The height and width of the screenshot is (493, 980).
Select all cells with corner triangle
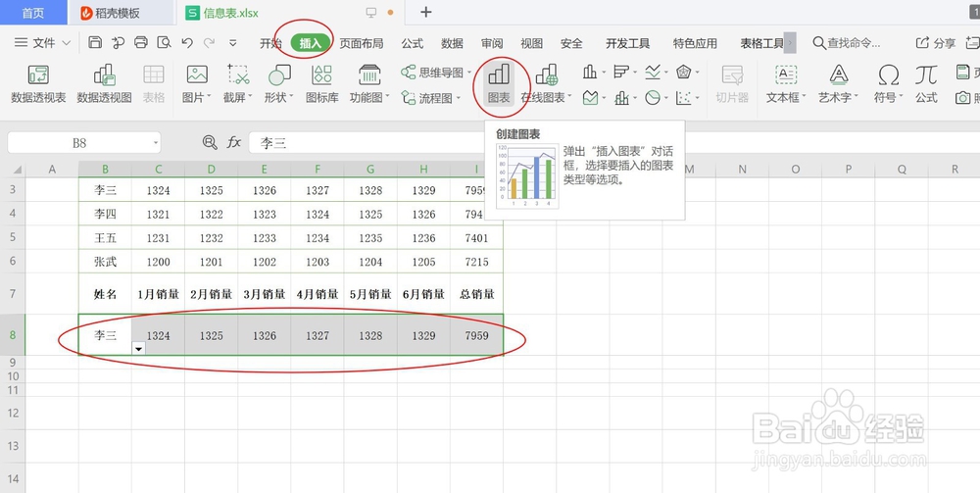[x=17, y=170]
